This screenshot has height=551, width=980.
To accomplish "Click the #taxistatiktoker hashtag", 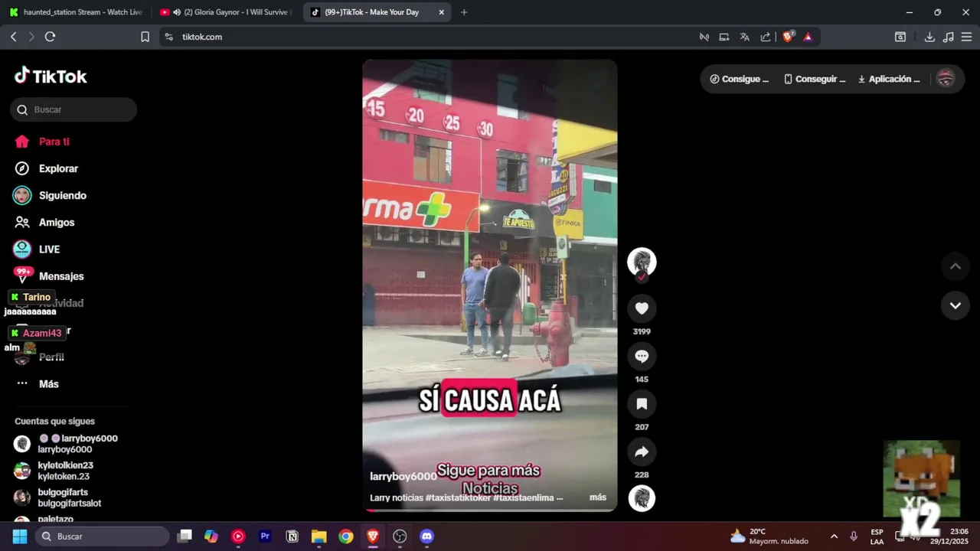I will coord(458,497).
